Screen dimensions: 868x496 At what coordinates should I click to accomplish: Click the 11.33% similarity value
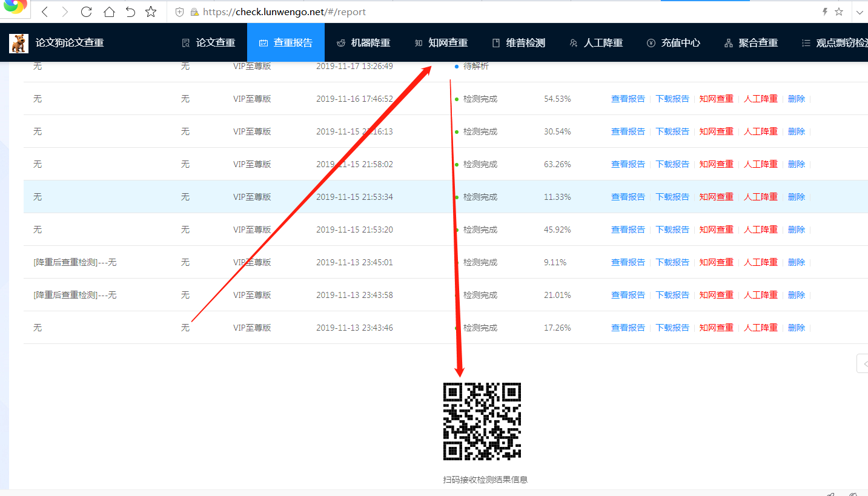click(557, 197)
